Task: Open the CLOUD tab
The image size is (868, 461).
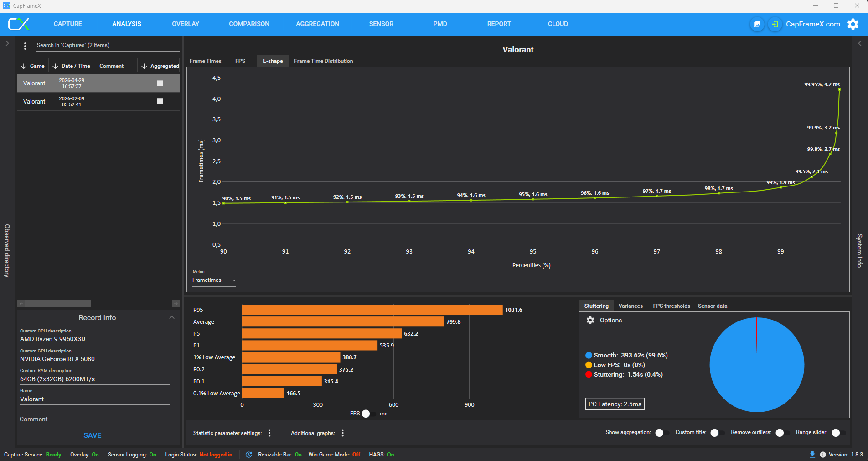Action: click(x=558, y=24)
